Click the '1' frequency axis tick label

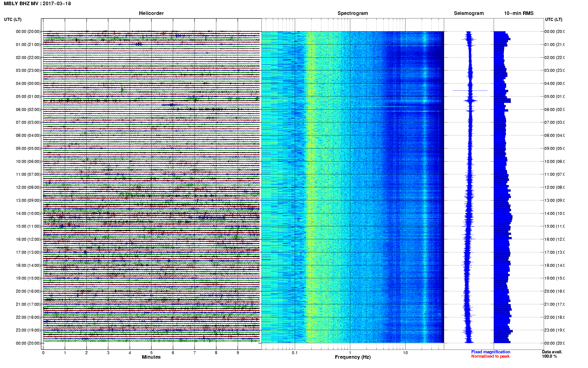point(350,353)
